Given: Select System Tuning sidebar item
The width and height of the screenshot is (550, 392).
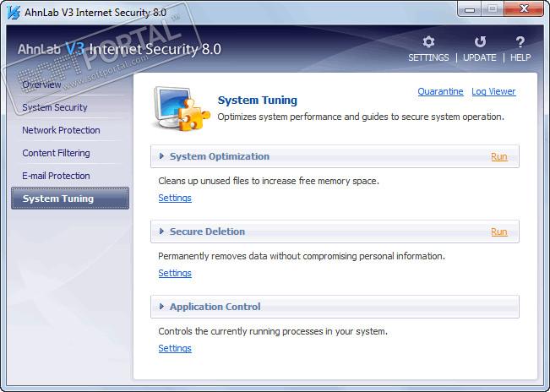Looking at the screenshot, I should (70, 199).
